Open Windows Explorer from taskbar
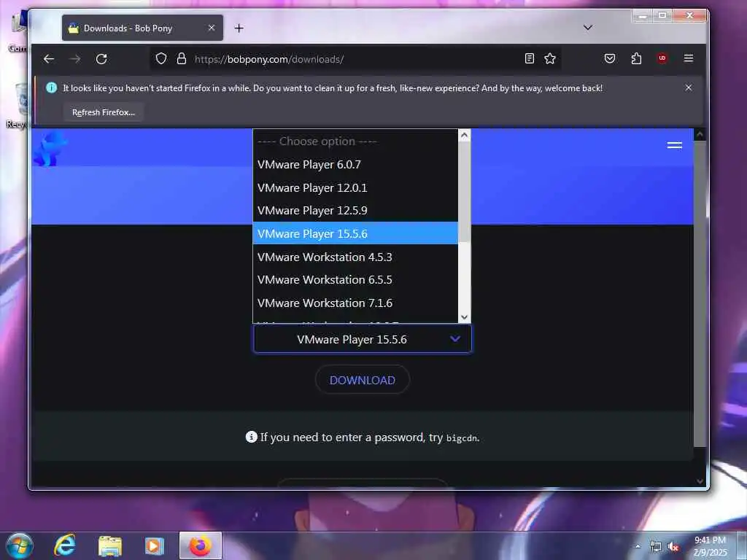The width and height of the screenshot is (747, 560). point(110,546)
